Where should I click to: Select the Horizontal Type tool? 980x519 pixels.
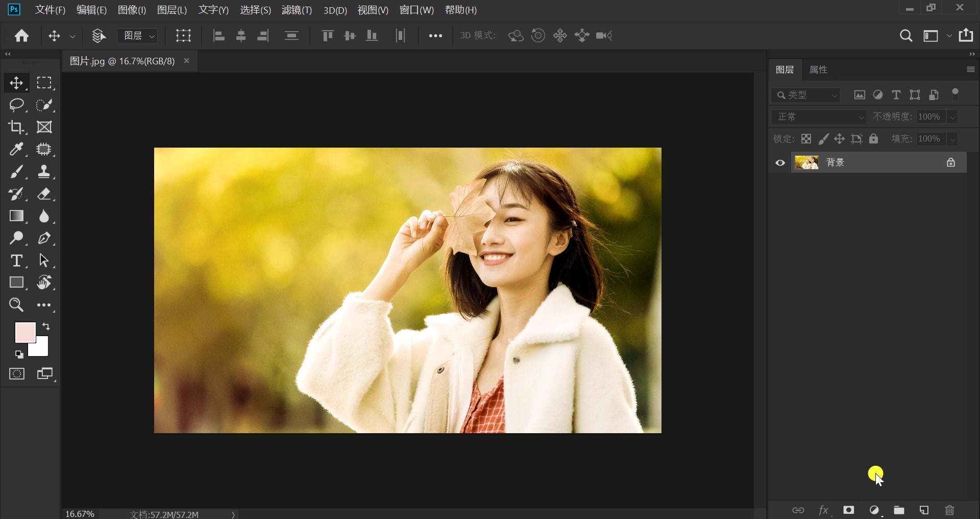pos(17,261)
